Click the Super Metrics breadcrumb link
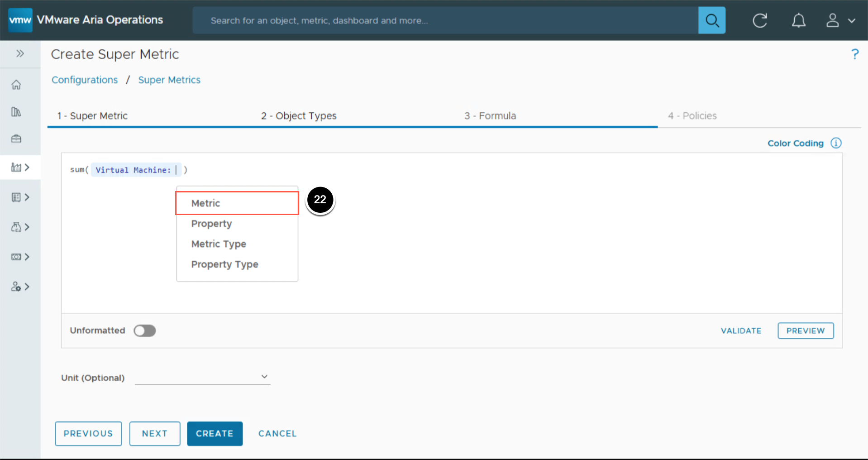Screen dimensions: 868x460 (169, 80)
